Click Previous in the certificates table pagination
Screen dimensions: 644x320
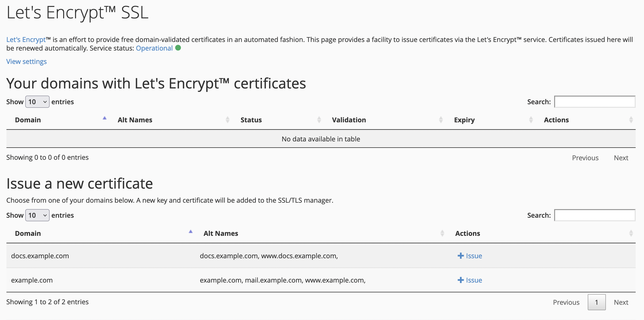[x=585, y=158]
